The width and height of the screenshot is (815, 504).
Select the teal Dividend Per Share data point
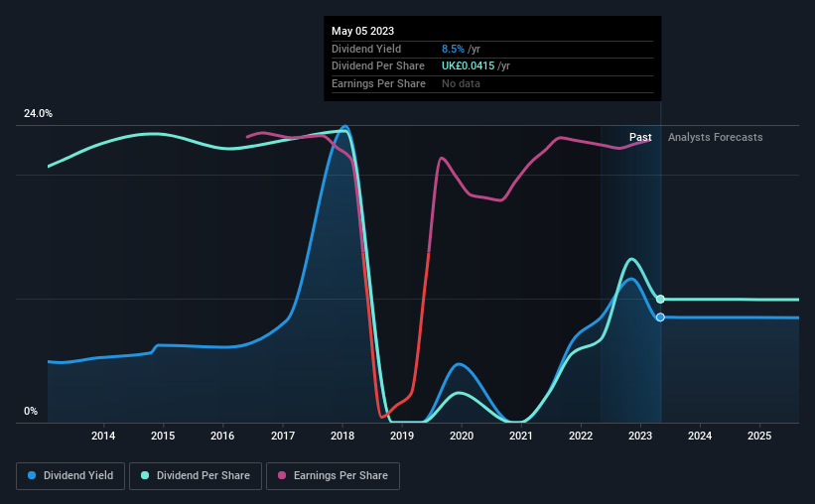(660, 300)
